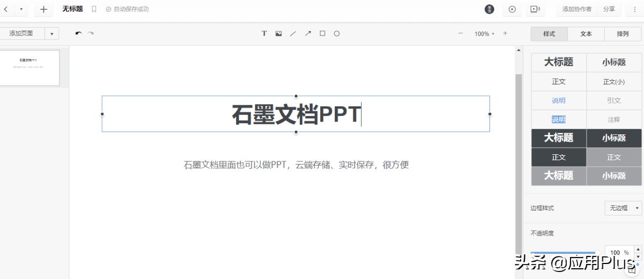The width and height of the screenshot is (644, 279).
Task: Apply the dark background 正文 style
Action: point(559,157)
